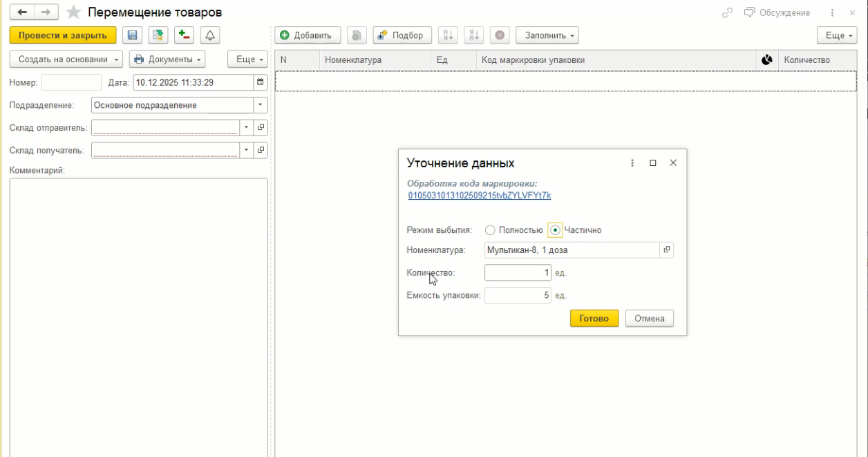The width and height of the screenshot is (868, 457).
Task: Click the bell reminder icon
Action: coord(209,35)
